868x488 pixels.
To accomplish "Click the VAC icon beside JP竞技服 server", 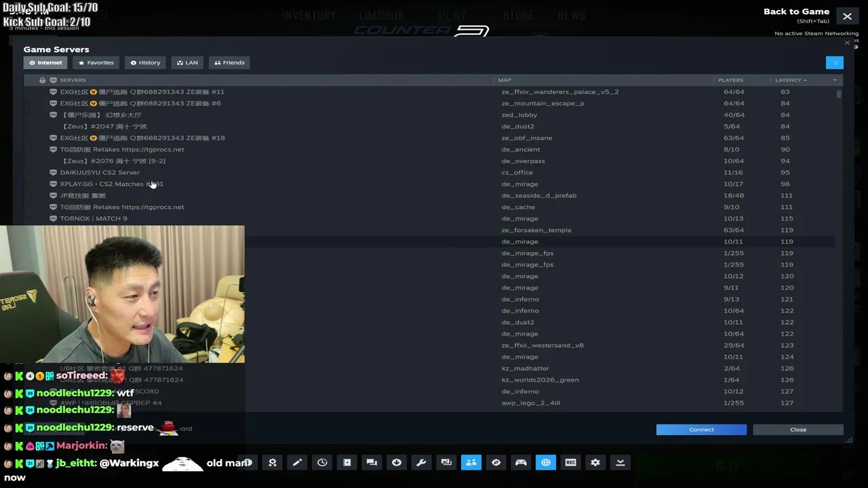I will coord(53,195).
